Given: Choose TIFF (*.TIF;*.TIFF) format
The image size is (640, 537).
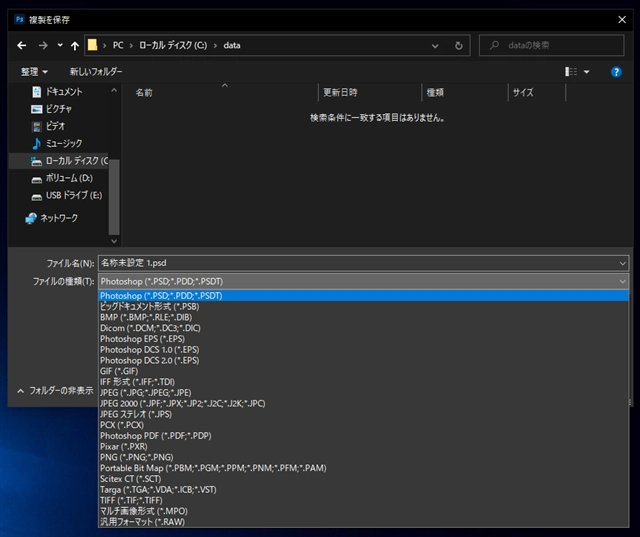Looking at the screenshot, I should pos(363,500).
